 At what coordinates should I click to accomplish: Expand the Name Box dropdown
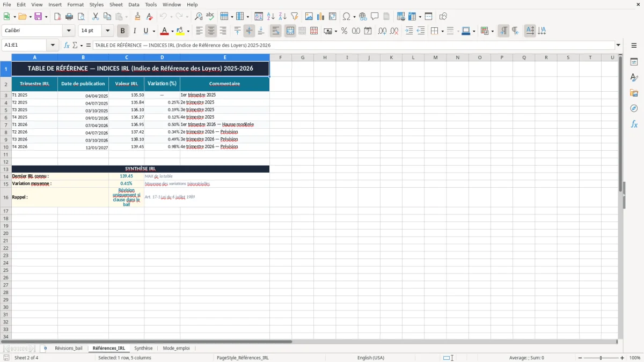coord(53,45)
